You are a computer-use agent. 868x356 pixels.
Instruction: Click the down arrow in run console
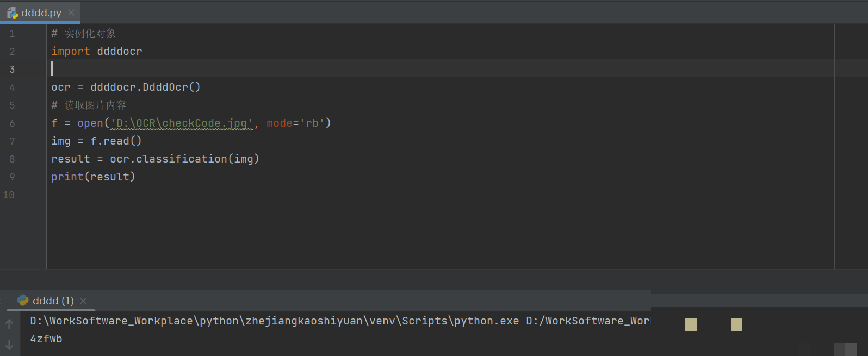[x=9, y=345]
